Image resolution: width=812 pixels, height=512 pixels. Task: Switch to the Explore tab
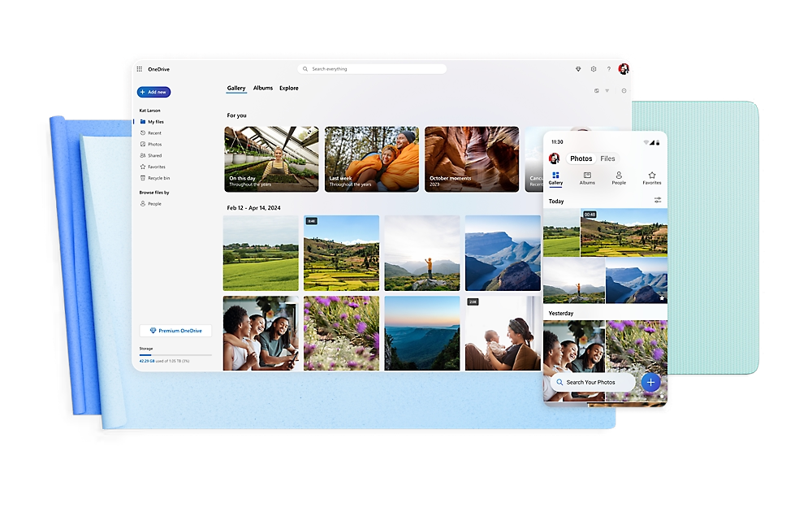[289, 88]
